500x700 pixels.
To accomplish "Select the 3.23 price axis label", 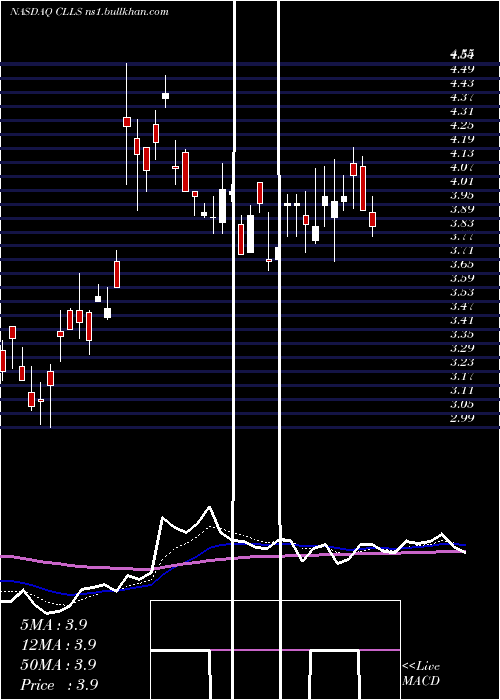I will click(x=462, y=362).
